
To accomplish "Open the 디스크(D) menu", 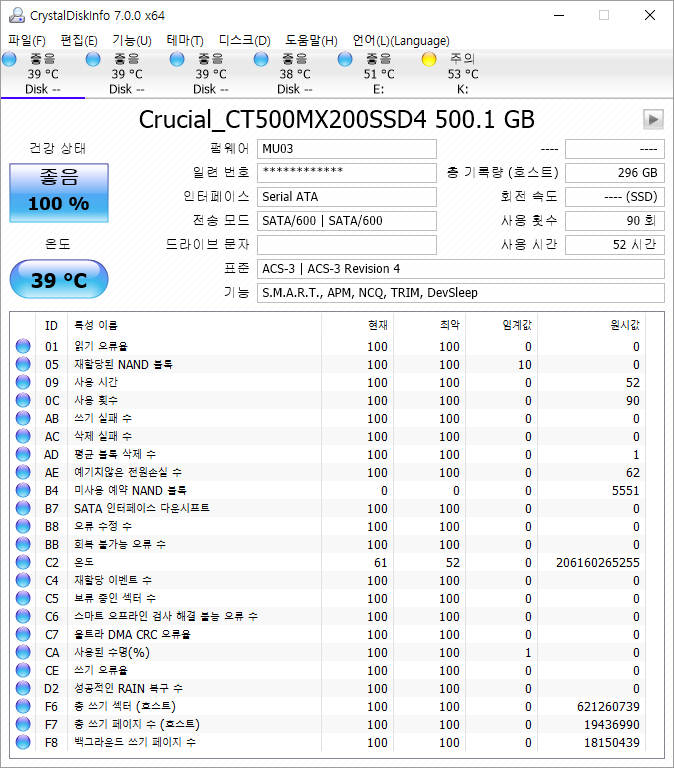I will tap(244, 41).
